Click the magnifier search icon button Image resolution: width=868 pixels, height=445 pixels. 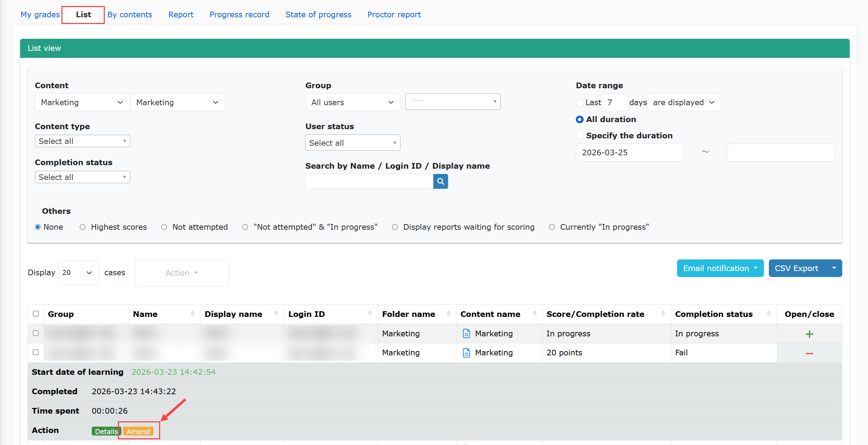pos(440,181)
